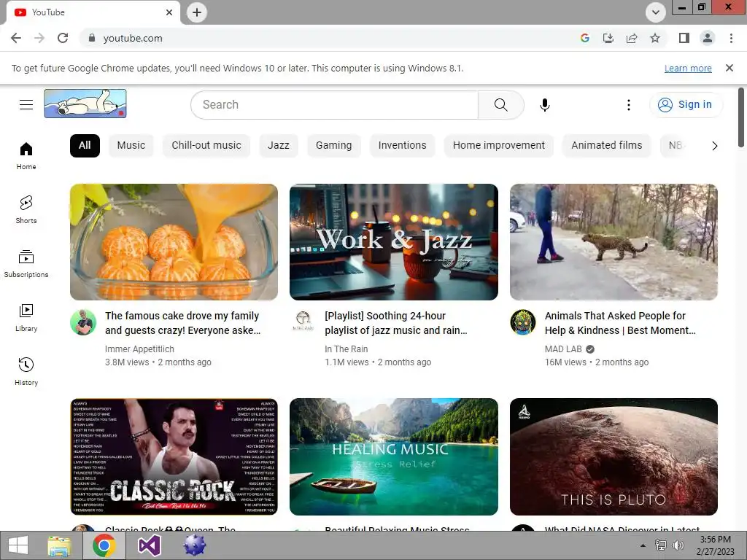The image size is (747, 560).
Task: Click Immer Appetitlich channel avatar
Action: (x=83, y=322)
